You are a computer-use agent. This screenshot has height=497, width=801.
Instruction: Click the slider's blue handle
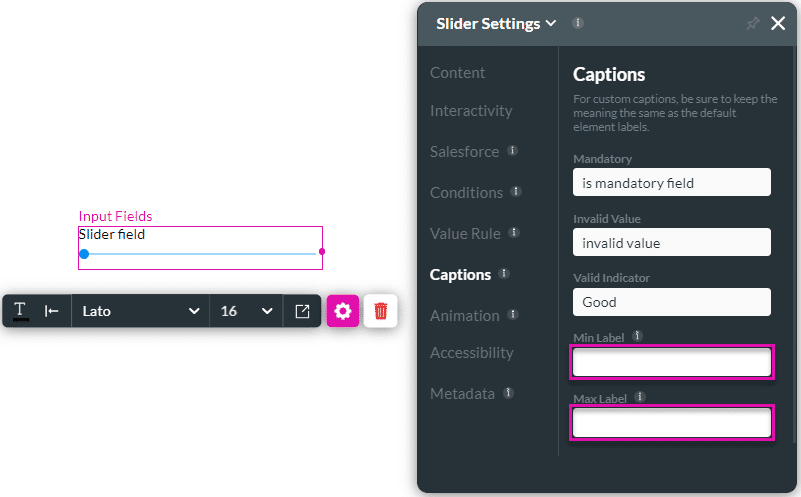(84, 254)
